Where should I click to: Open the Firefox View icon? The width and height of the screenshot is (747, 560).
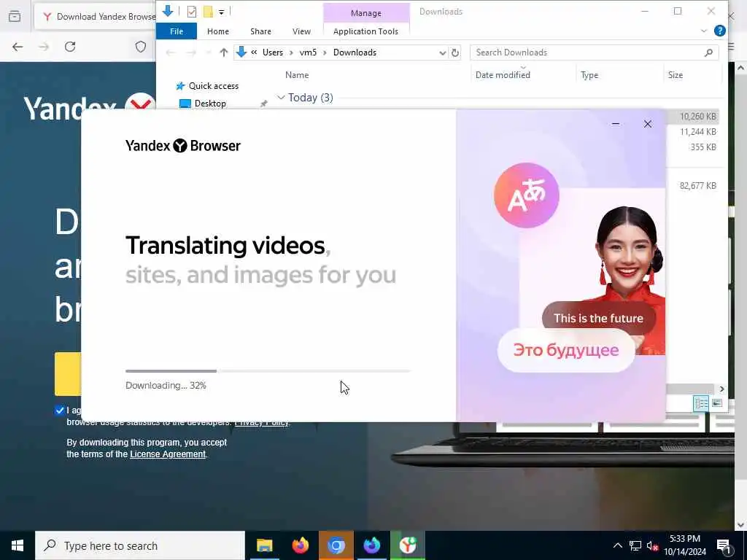click(x=15, y=16)
